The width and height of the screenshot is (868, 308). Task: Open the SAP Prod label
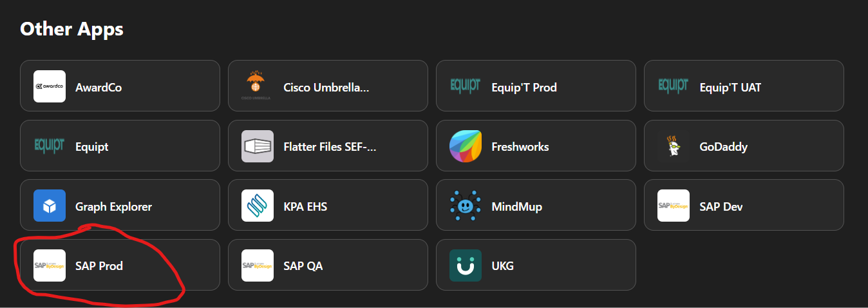click(99, 266)
